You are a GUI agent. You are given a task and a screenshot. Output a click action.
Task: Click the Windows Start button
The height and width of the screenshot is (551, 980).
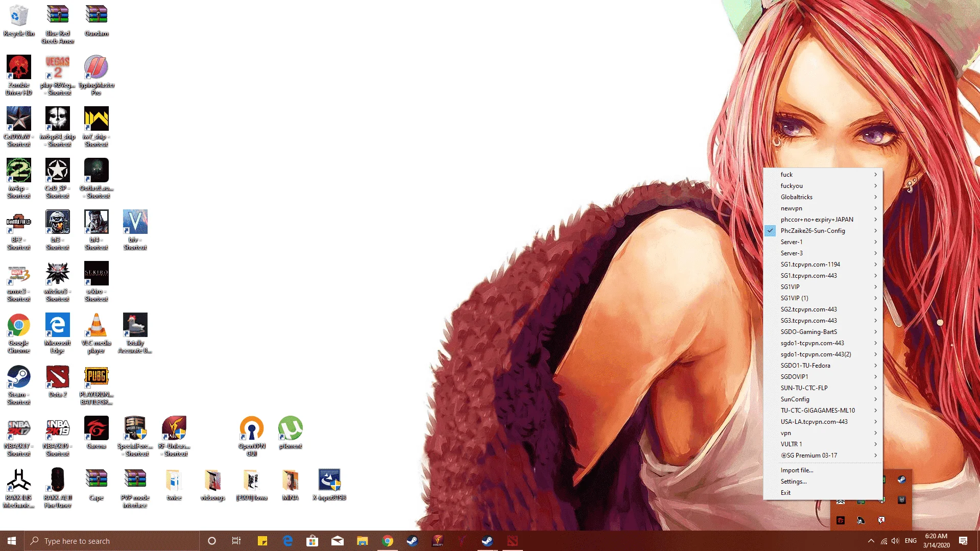[x=12, y=541]
